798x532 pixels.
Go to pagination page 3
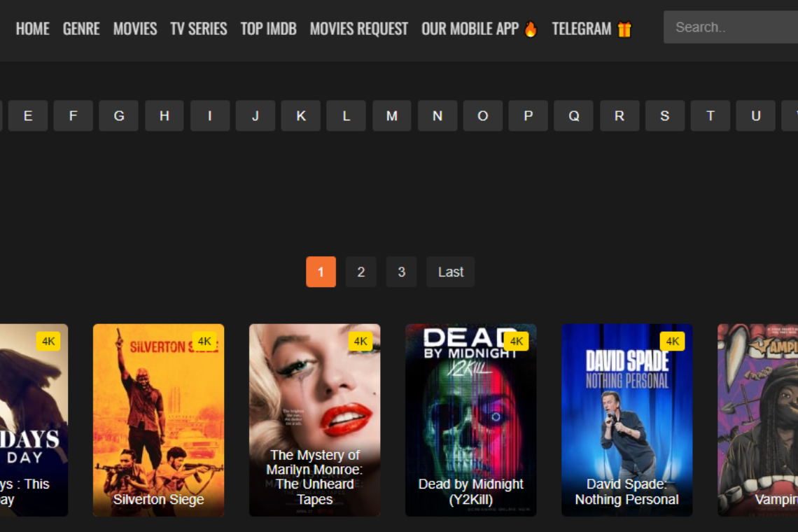click(x=402, y=272)
